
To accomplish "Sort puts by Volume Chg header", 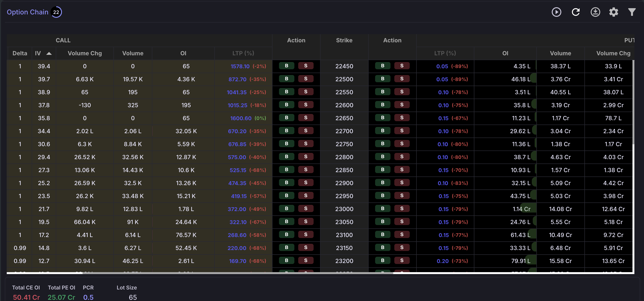I will point(613,53).
